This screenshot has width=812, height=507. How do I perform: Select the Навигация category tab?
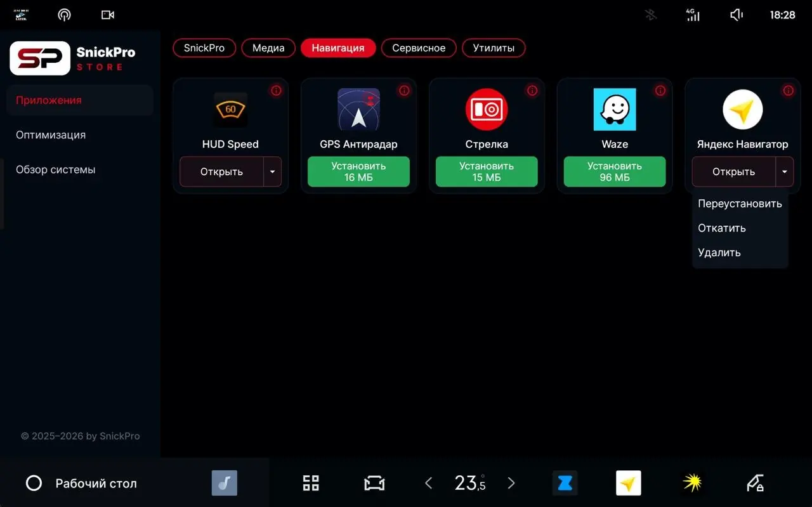(x=338, y=48)
